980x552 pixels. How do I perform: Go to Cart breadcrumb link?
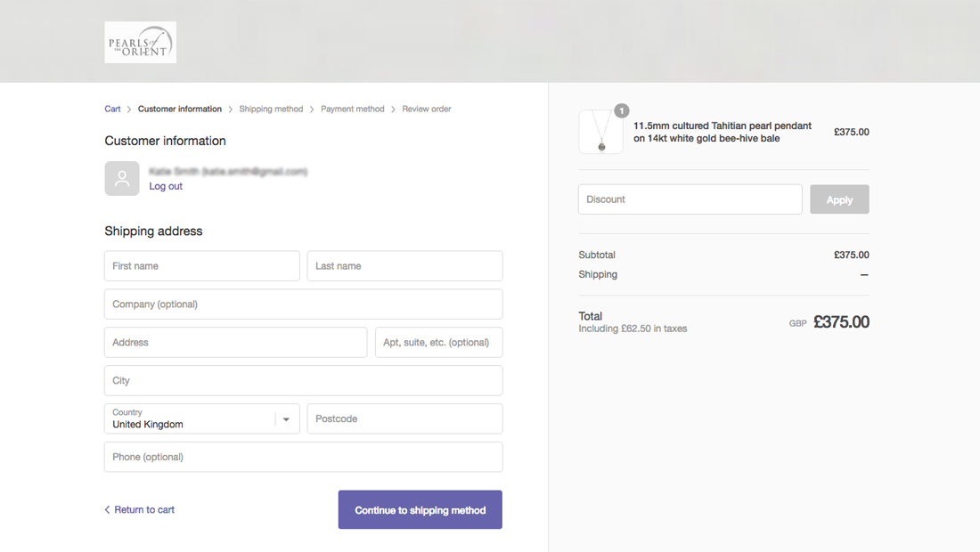coord(112,110)
